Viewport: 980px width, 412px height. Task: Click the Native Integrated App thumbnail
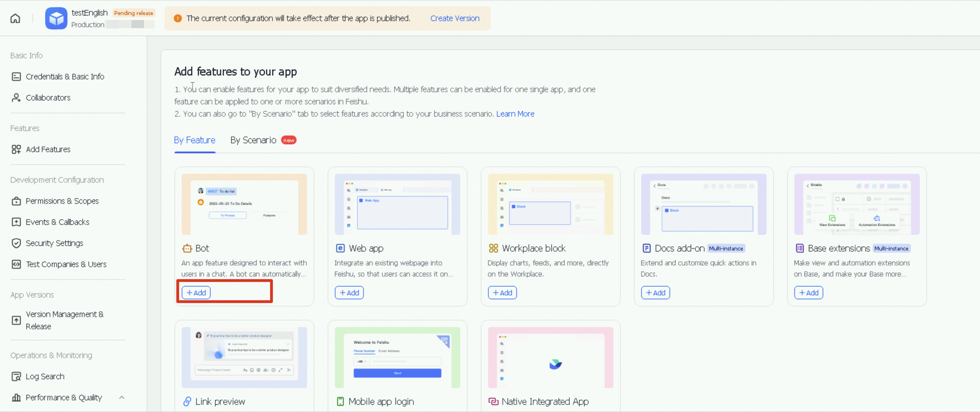550,358
